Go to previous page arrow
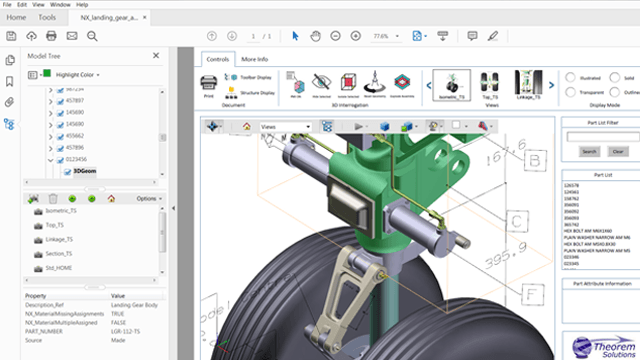 [212, 36]
